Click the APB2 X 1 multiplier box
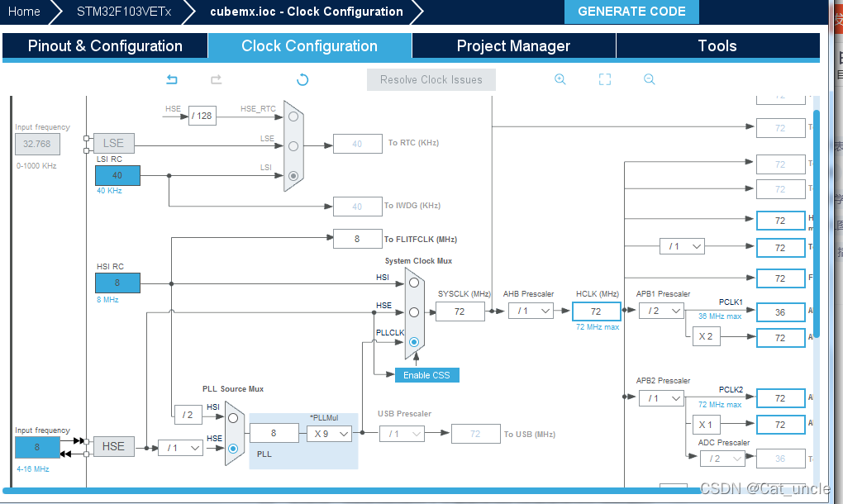 [x=706, y=425]
